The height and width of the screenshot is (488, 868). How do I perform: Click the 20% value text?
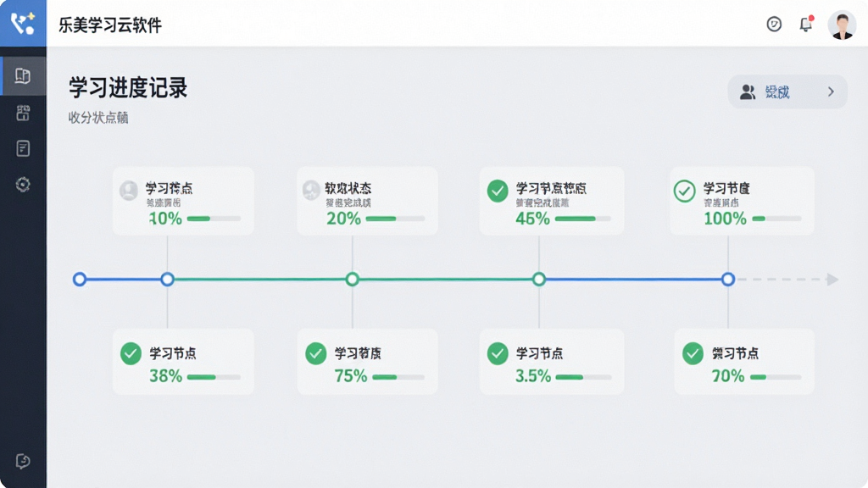(343, 219)
